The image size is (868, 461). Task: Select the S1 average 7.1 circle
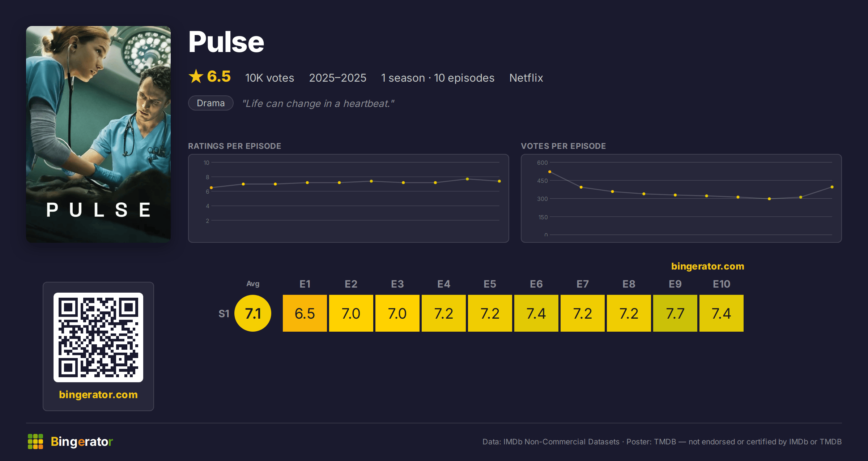point(253,313)
